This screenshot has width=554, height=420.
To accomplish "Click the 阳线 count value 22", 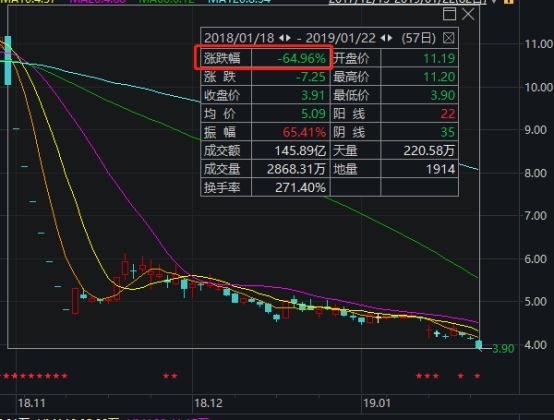I will [x=448, y=114].
